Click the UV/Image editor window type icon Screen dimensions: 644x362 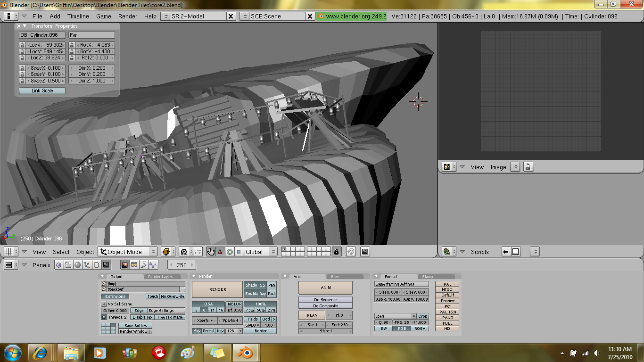(449, 167)
